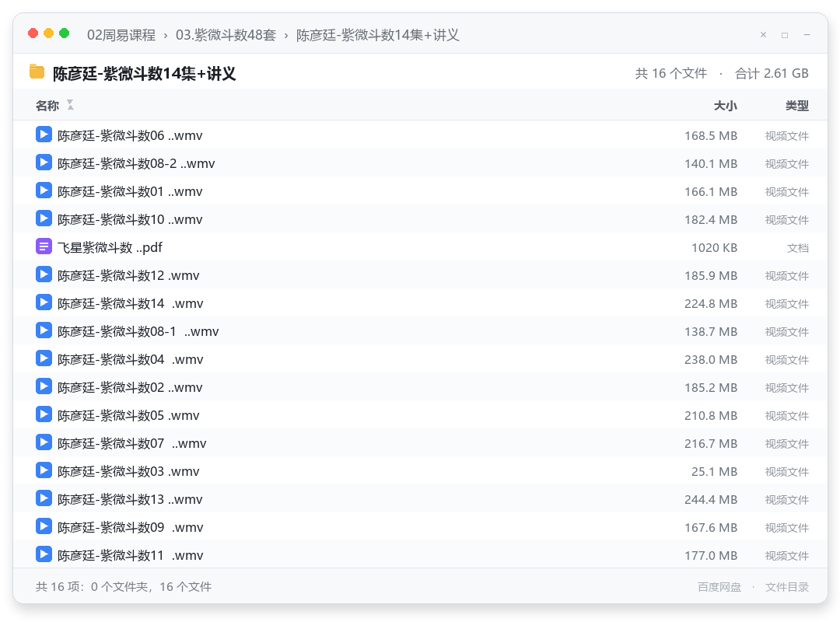Click the purple document icon of 飞星紫微斗数 pdf
840x622 pixels.
coord(44,246)
